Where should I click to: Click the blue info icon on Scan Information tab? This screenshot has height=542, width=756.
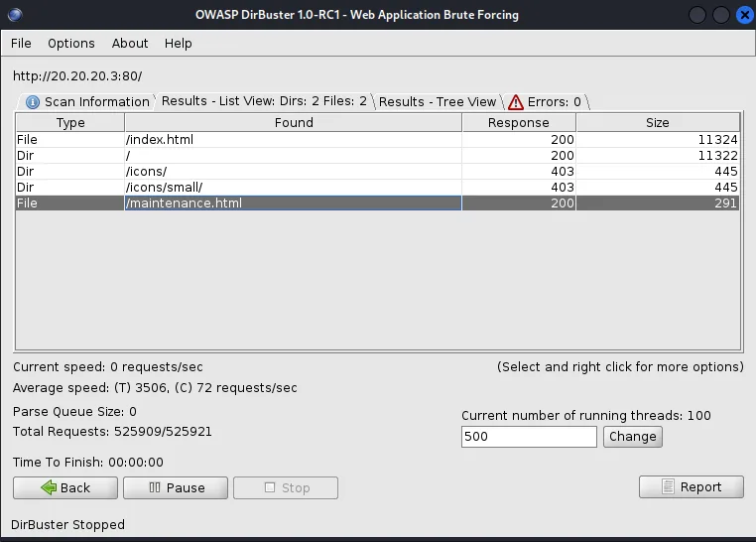point(33,102)
